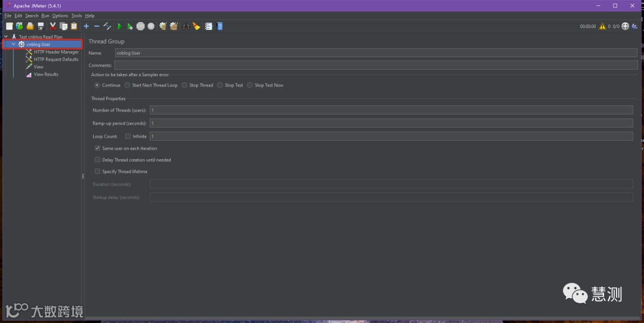This screenshot has width=644, height=323.
Task: Open the Templates icon in toolbar
Action: [19, 26]
